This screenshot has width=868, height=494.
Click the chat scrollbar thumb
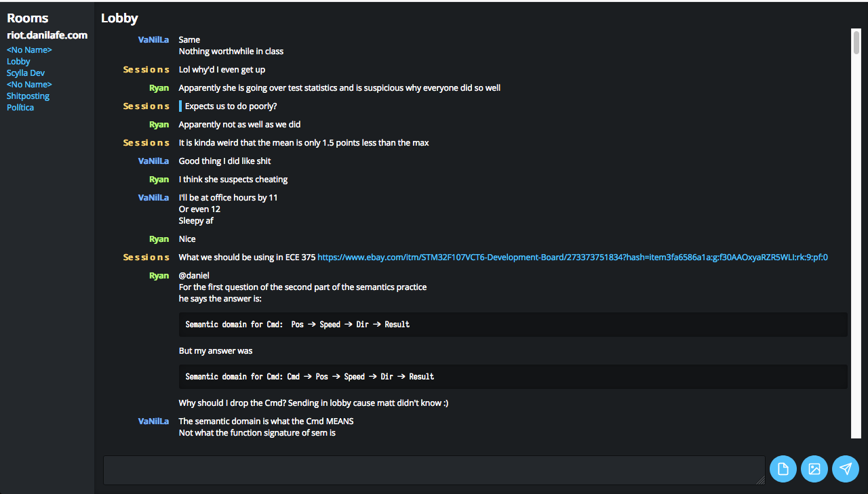click(x=856, y=42)
